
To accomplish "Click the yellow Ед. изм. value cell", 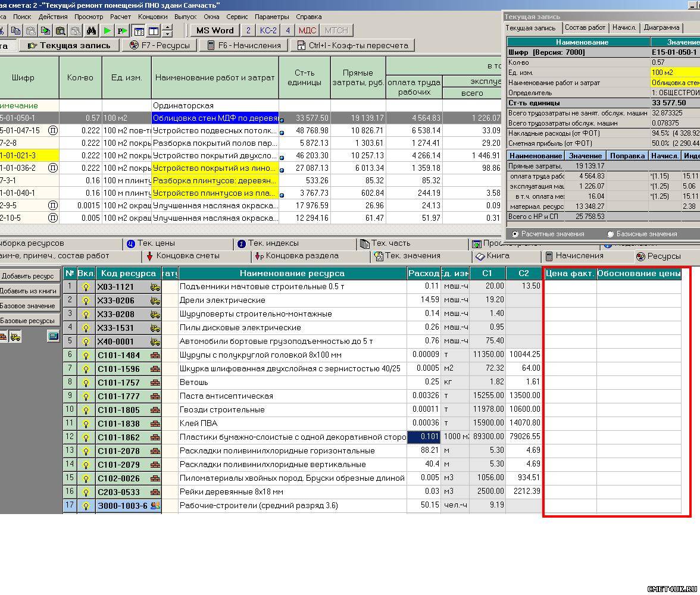I will click(x=675, y=73).
